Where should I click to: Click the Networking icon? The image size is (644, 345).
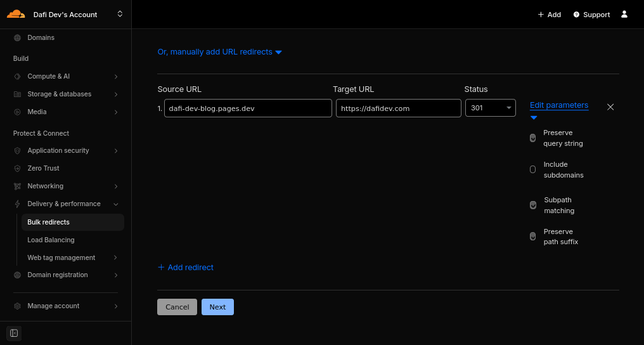pos(17,186)
